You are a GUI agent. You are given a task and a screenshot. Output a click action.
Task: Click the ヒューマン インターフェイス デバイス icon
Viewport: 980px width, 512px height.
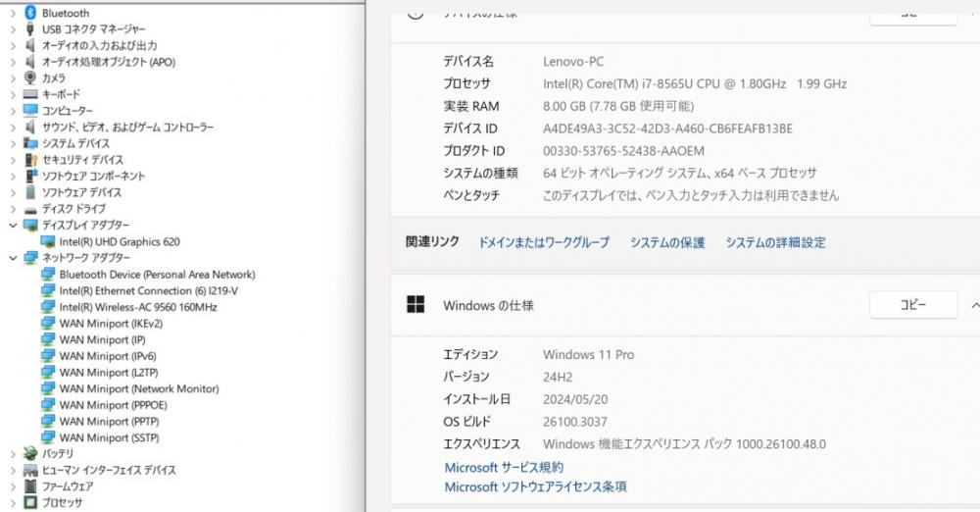[30, 470]
